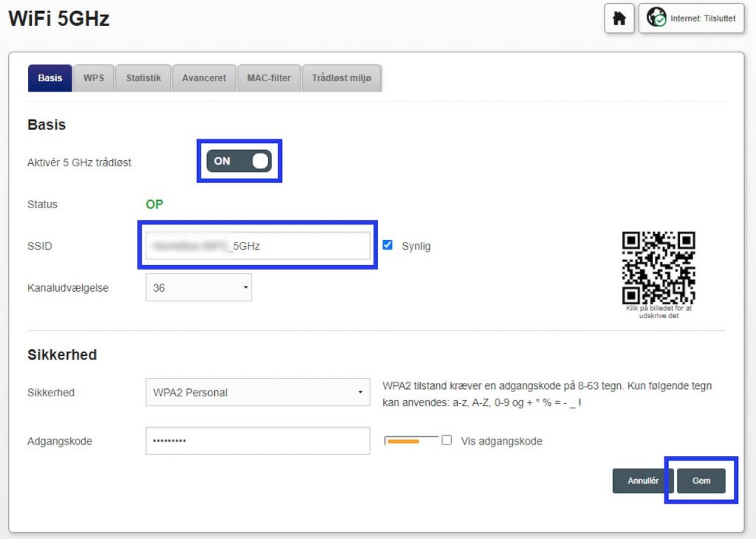
Task: Click the home icon in the header
Action: tap(619, 18)
